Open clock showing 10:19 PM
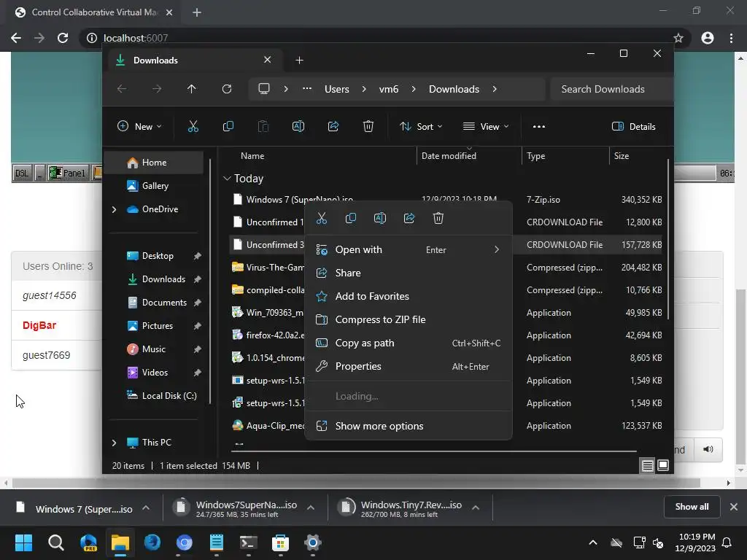This screenshot has width=747, height=560. click(695, 542)
